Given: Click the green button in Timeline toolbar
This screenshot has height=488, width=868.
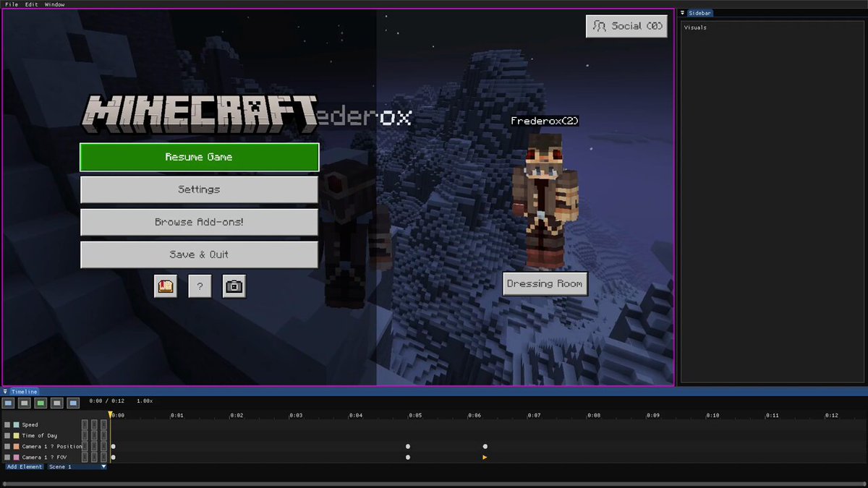Looking at the screenshot, I should (41, 403).
